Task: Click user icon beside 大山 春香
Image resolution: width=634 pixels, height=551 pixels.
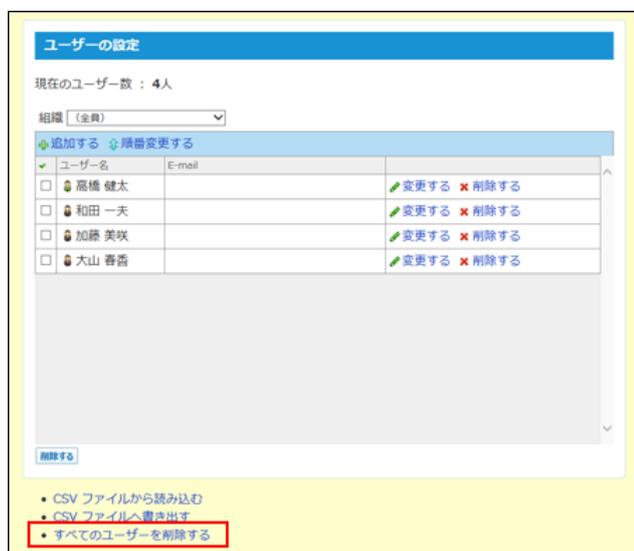Action: [x=68, y=260]
